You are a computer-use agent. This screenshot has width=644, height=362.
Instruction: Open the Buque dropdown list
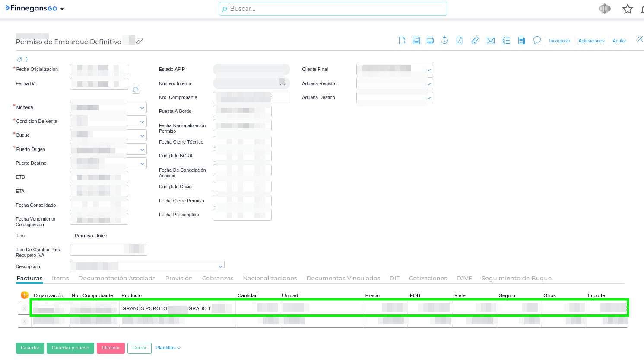coord(142,136)
